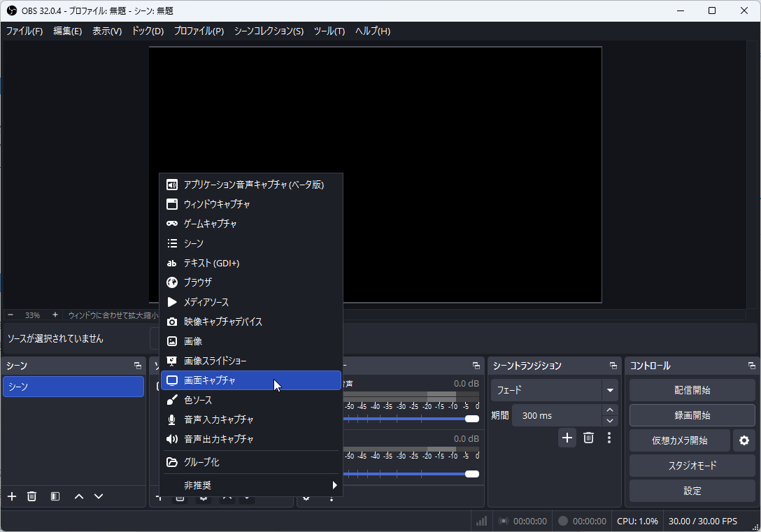Pop out the コントロール dock

[x=752, y=366]
